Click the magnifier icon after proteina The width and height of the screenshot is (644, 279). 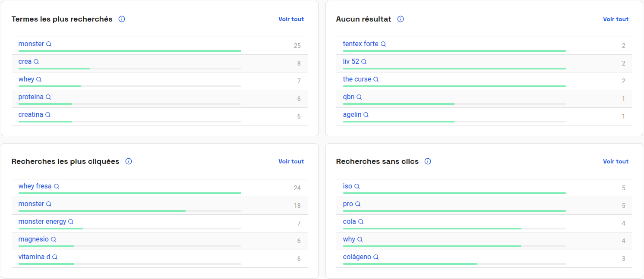tap(48, 97)
